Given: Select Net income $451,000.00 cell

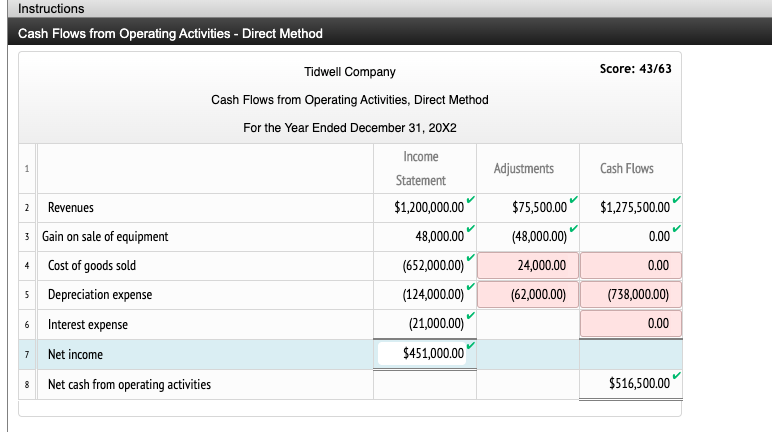Looking at the screenshot, I should pos(422,354).
